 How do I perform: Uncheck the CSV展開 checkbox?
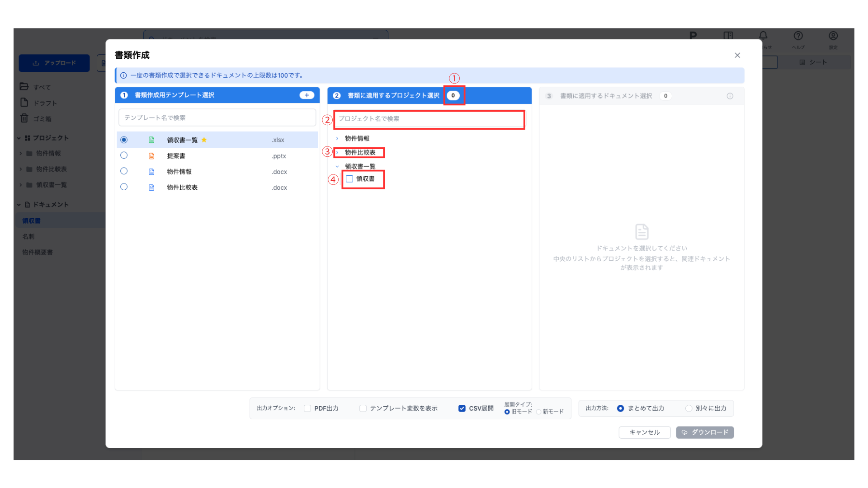462,408
